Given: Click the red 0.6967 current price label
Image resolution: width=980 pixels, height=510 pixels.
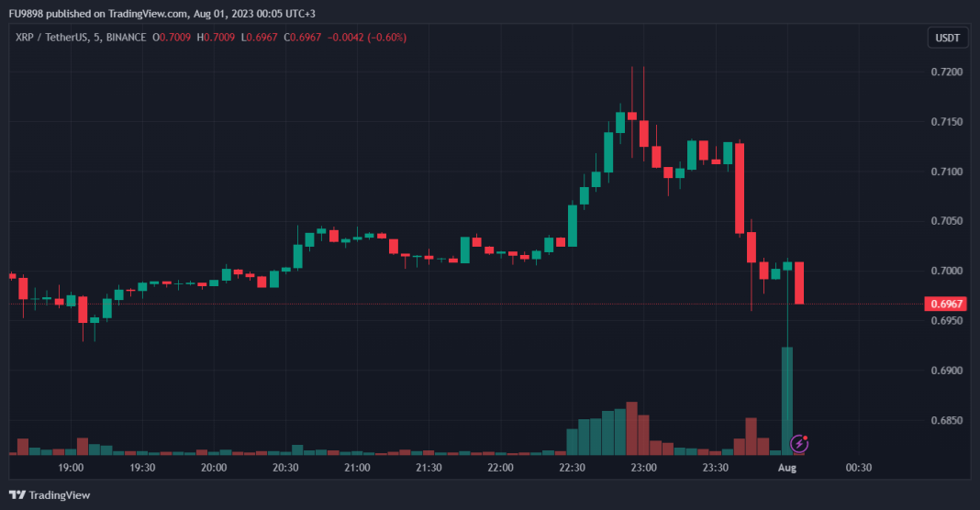Looking at the screenshot, I should click(x=948, y=304).
